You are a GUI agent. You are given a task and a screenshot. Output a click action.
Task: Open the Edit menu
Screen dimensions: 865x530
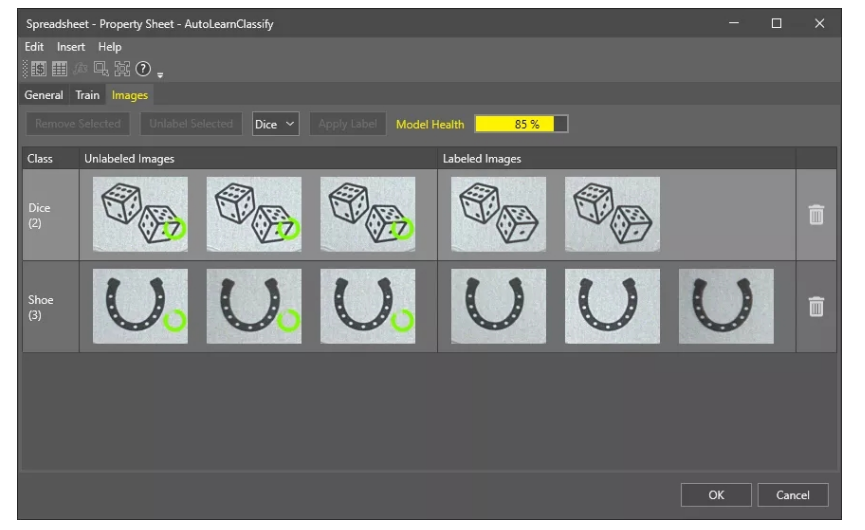tap(34, 47)
